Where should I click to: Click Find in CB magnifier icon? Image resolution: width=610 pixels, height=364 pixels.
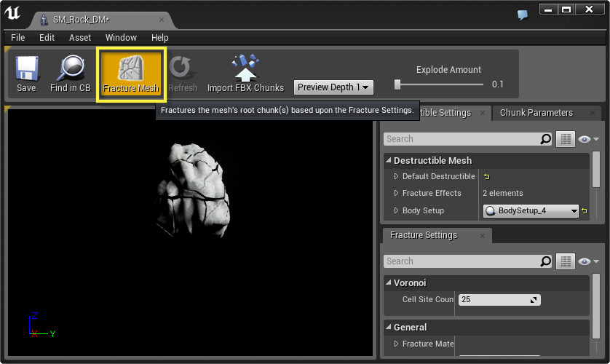tap(71, 68)
